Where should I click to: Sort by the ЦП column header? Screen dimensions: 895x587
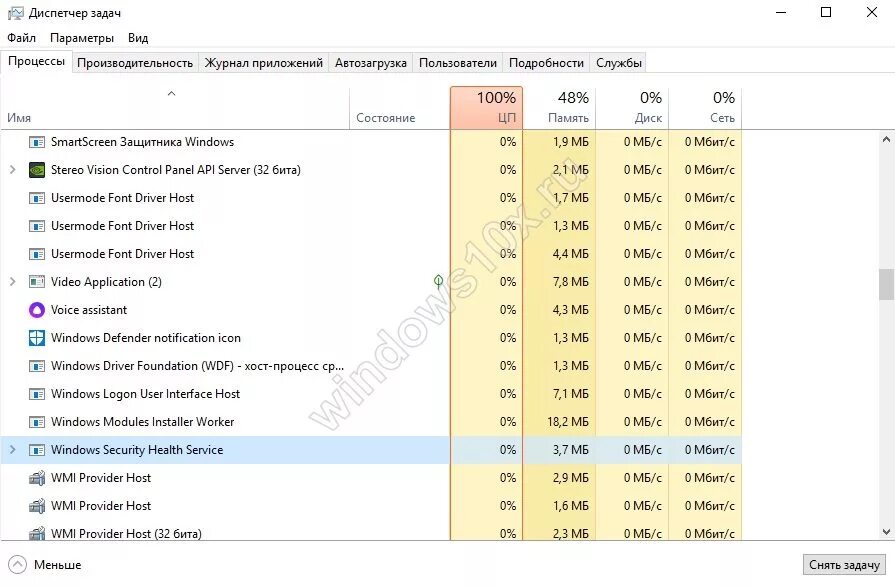tap(486, 107)
